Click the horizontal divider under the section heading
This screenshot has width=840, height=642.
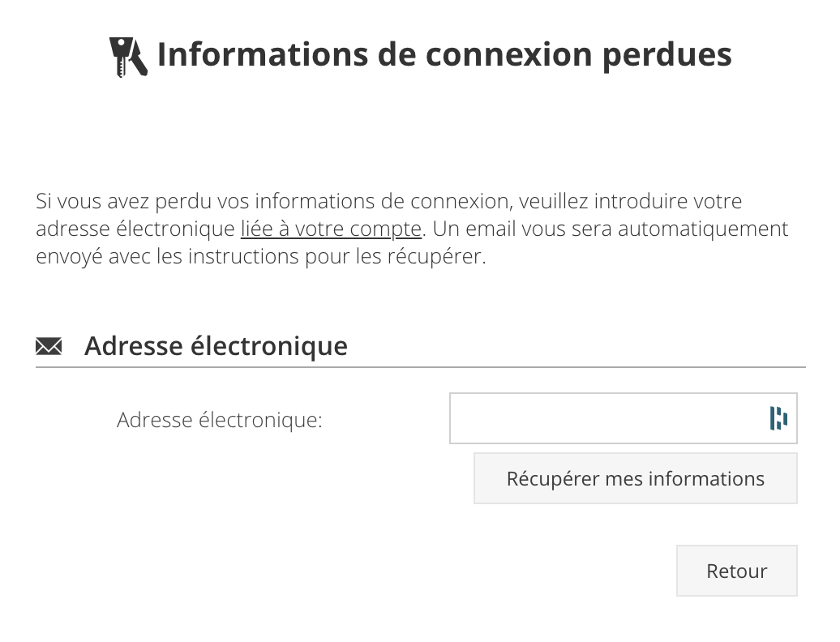click(421, 367)
